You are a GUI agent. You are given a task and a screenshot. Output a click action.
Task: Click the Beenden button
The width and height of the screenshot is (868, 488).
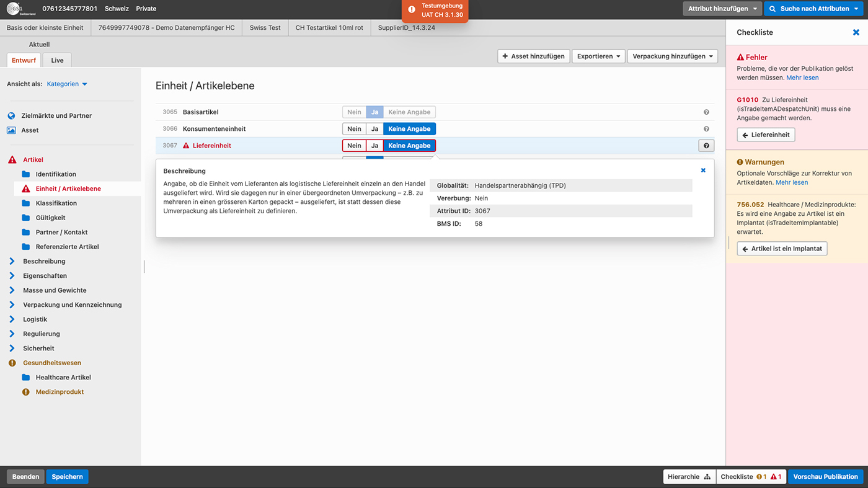click(x=25, y=477)
